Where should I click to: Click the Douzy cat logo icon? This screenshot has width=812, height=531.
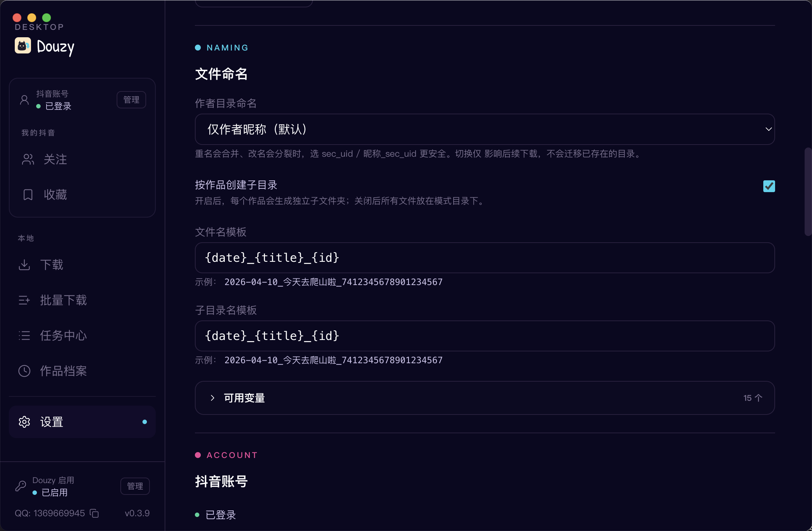pos(23,46)
